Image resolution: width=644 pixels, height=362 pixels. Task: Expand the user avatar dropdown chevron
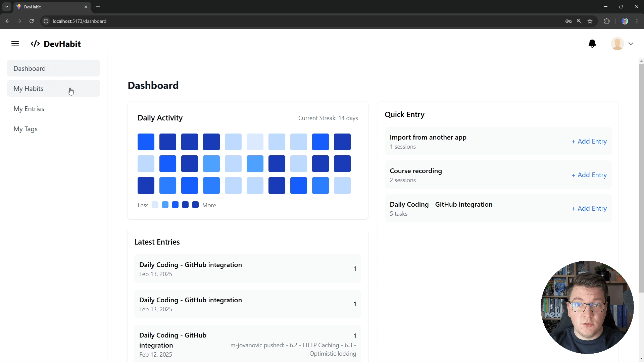pyautogui.click(x=631, y=44)
